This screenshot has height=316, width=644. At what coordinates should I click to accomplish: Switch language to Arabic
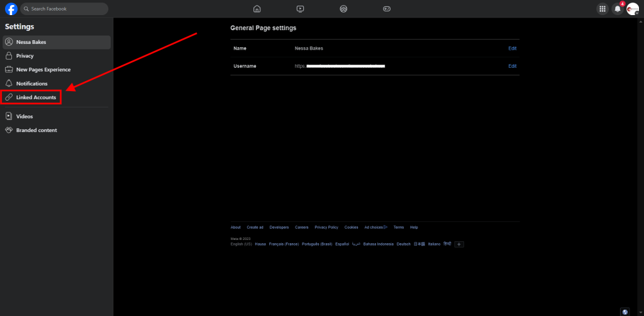[356, 244]
